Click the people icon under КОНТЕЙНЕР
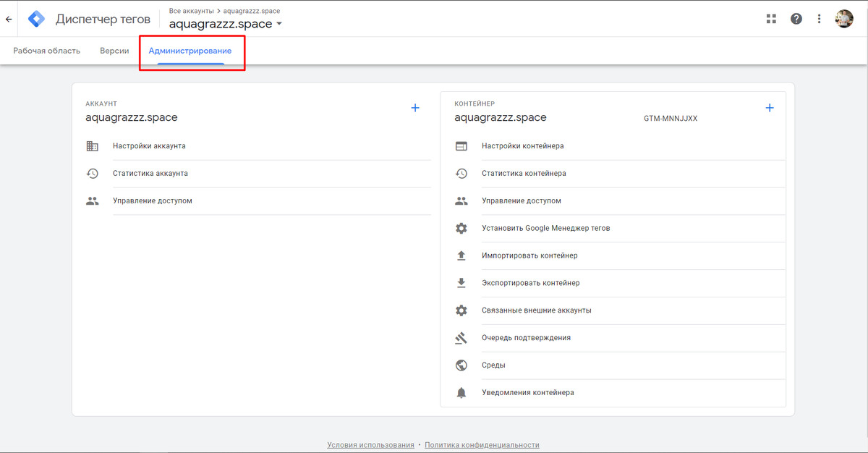The width and height of the screenshot is (868, 453). tap(461, 201)
